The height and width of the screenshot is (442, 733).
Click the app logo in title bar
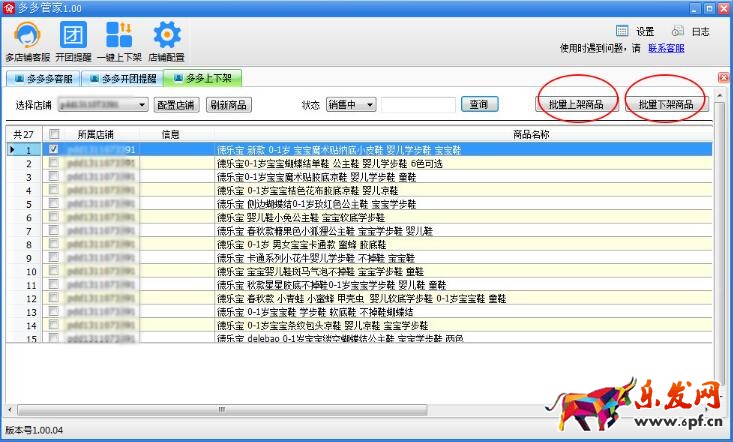tap(9, 8)
